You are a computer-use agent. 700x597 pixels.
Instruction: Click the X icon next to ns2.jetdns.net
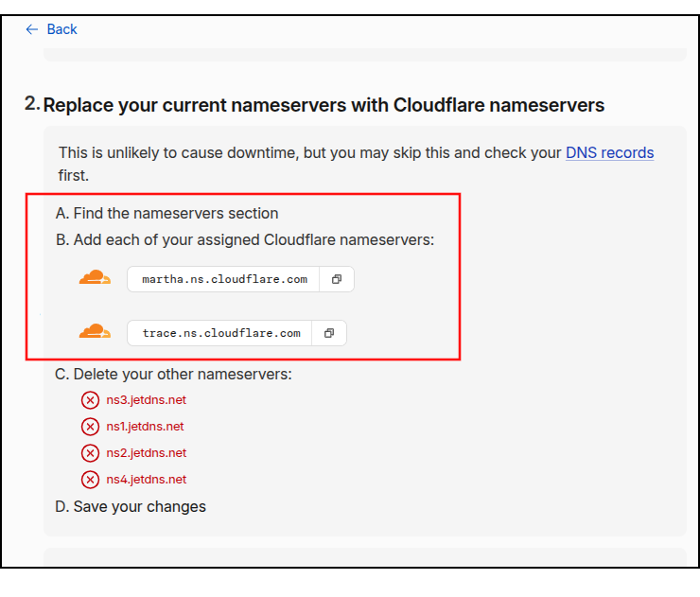[90, 453]
